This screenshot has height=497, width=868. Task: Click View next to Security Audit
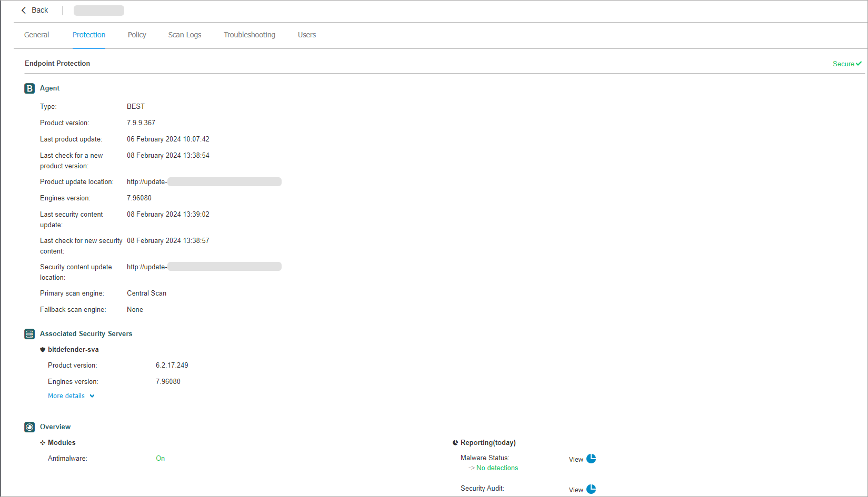click(575, 489)
